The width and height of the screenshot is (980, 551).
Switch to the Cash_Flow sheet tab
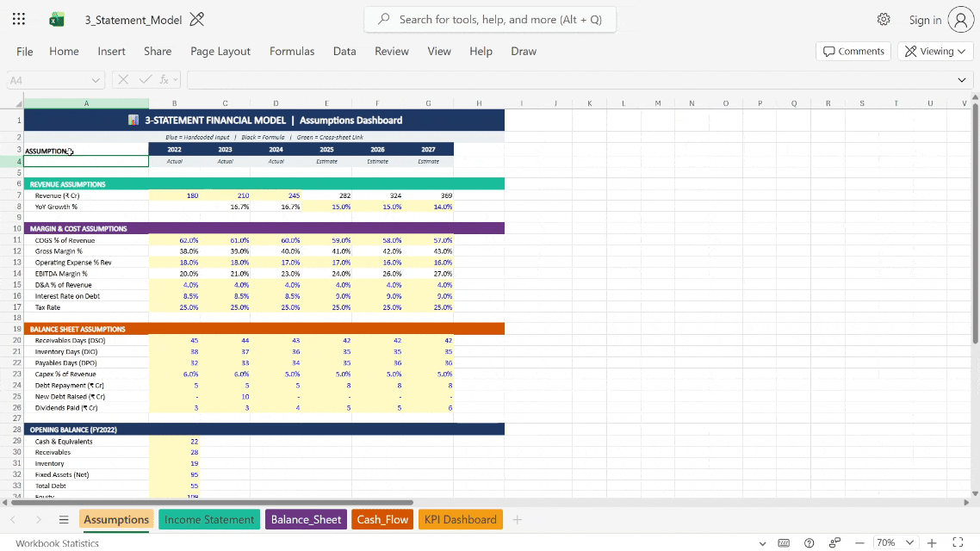(382, 520)
